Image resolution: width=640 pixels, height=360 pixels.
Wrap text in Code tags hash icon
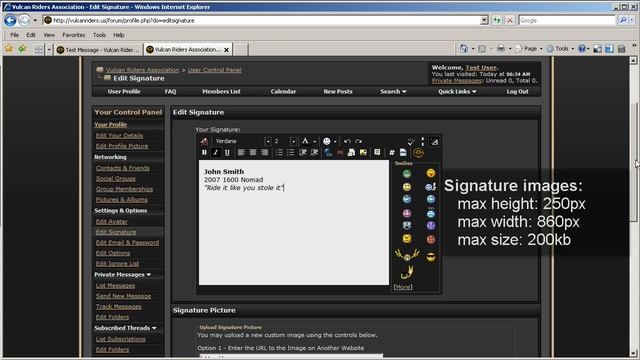click(x=391, y=153)
